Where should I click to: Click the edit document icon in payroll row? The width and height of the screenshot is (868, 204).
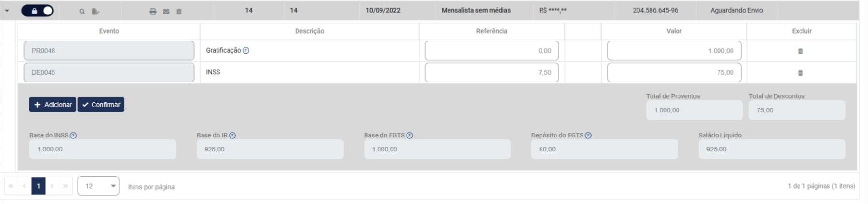click(x=95, y=12)
